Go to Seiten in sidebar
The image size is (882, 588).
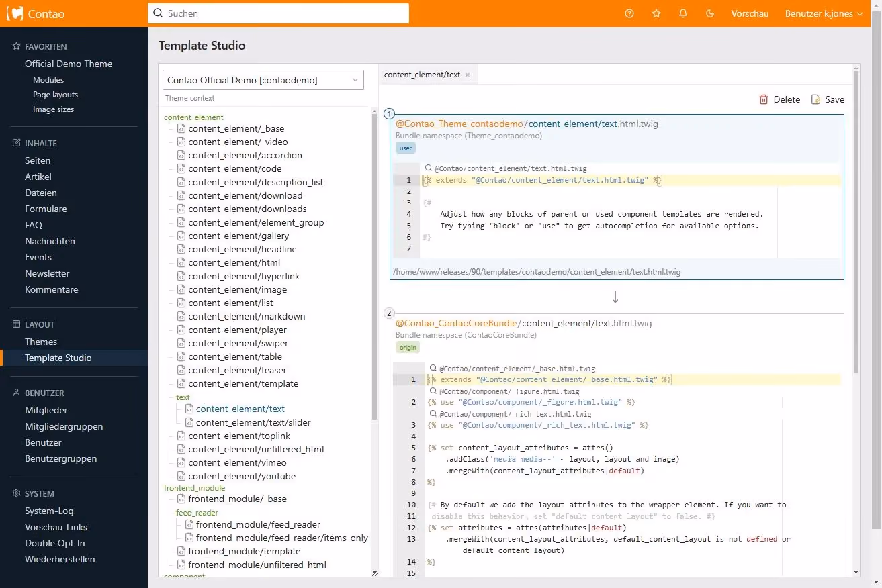coord(38,160)
